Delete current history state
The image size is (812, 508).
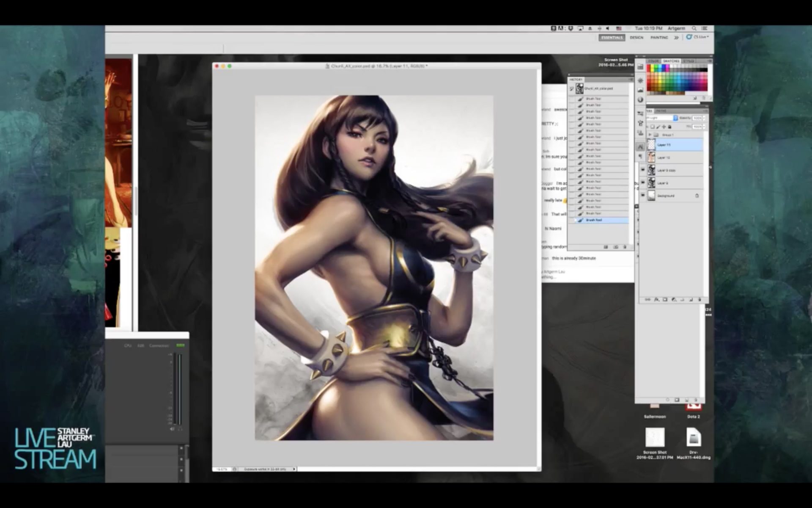point(625,247)
